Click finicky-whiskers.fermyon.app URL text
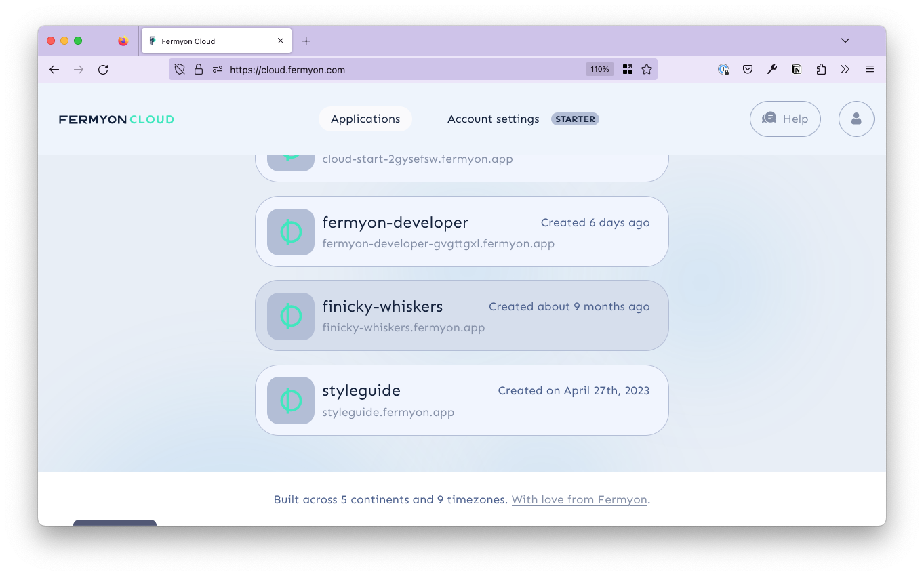Screen dimensions: 924x576 click(x=403, y=327)
